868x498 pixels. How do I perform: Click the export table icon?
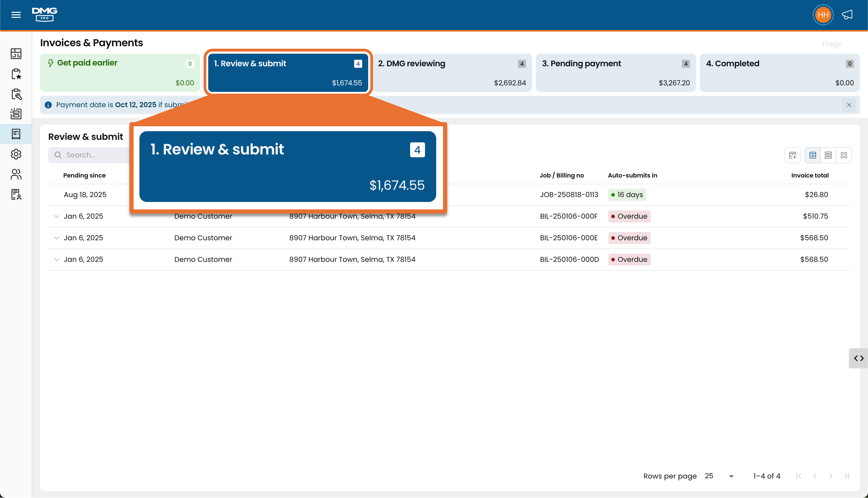(792, 155)
